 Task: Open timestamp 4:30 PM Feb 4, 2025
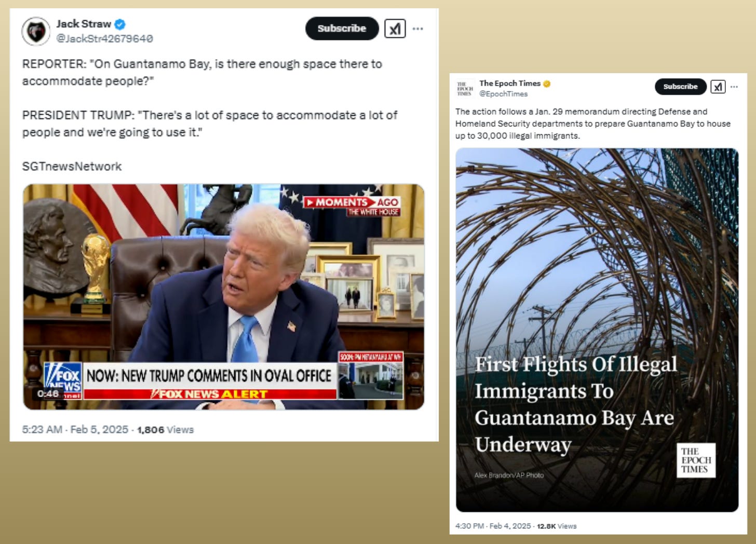[x=493, y=526]
